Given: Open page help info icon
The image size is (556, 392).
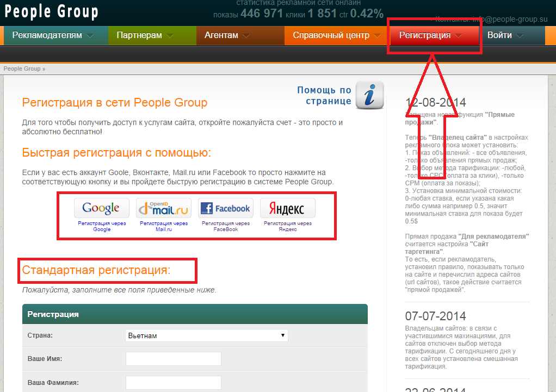Looking at the screenshot, I should click(x=369, y=95).
